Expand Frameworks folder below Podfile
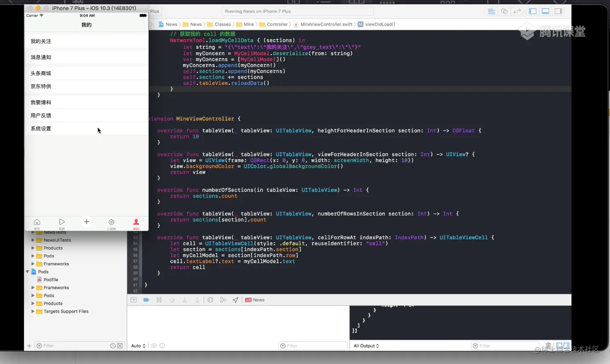Viewport: 610px width, 364px height. 33,288
